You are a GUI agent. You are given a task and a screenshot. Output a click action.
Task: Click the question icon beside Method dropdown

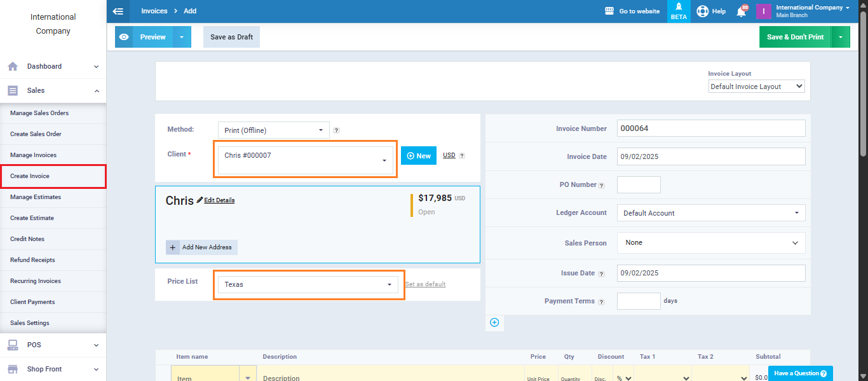[336, 130]
